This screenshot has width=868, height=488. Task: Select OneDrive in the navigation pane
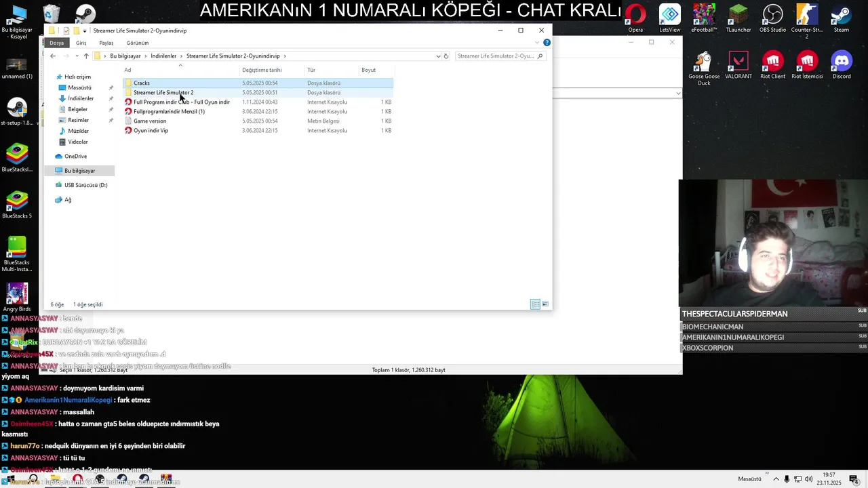tap(75, 157)
